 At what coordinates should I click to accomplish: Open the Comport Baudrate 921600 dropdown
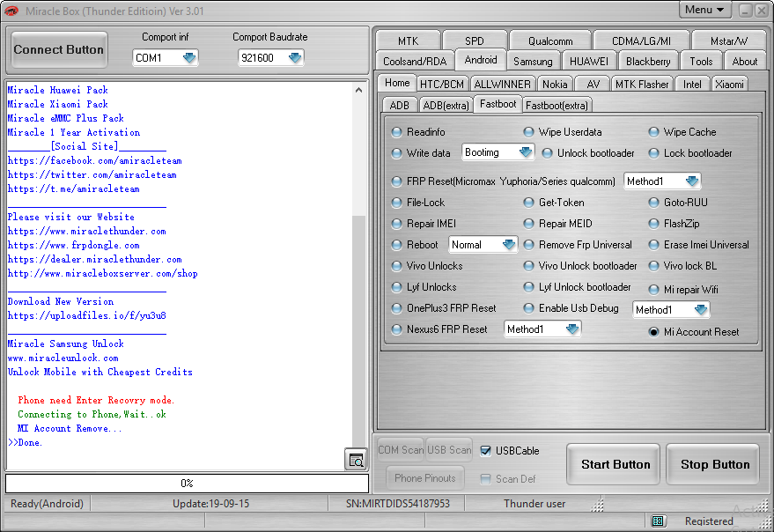pos(270,58)
